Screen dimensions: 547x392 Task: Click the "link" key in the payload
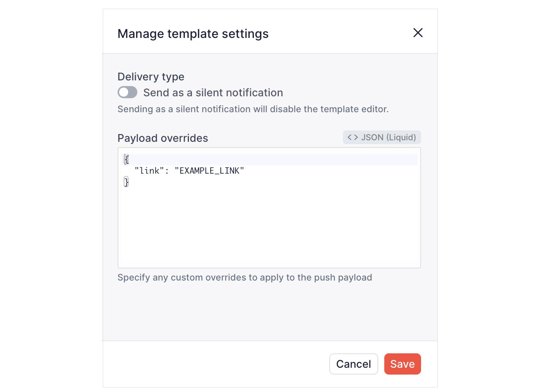click(x=149, y=171)
